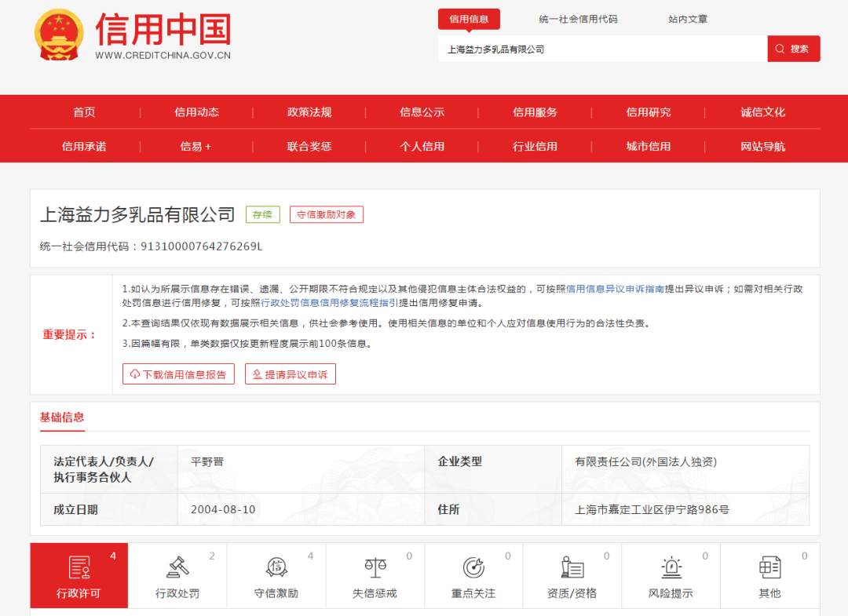
Task: Open the 个人信用 menu item
Action: 422,146
